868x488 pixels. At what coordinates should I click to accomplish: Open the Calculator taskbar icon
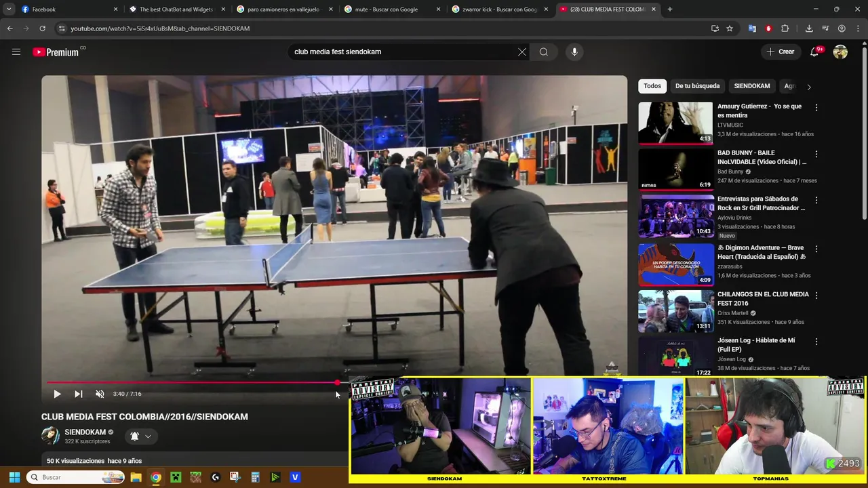[255, 477]
